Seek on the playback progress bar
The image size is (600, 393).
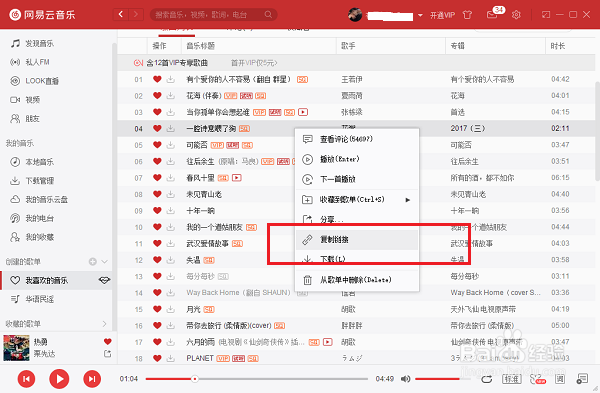tap(256, 379)
